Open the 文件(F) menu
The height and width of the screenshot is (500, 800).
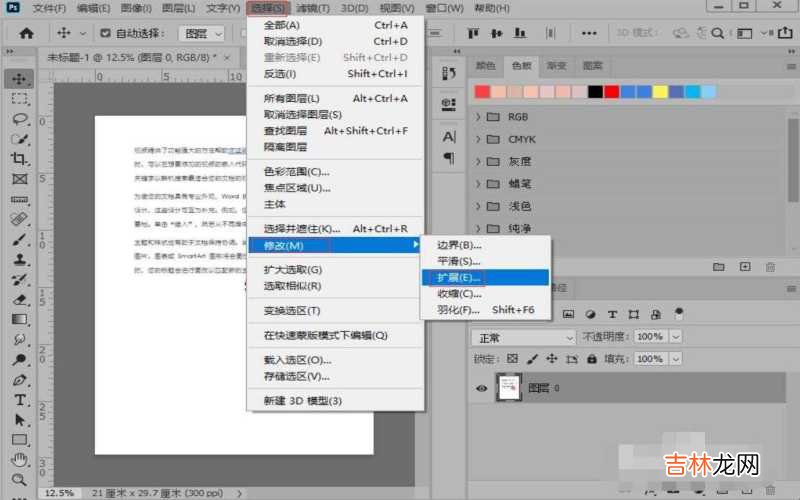49,8
